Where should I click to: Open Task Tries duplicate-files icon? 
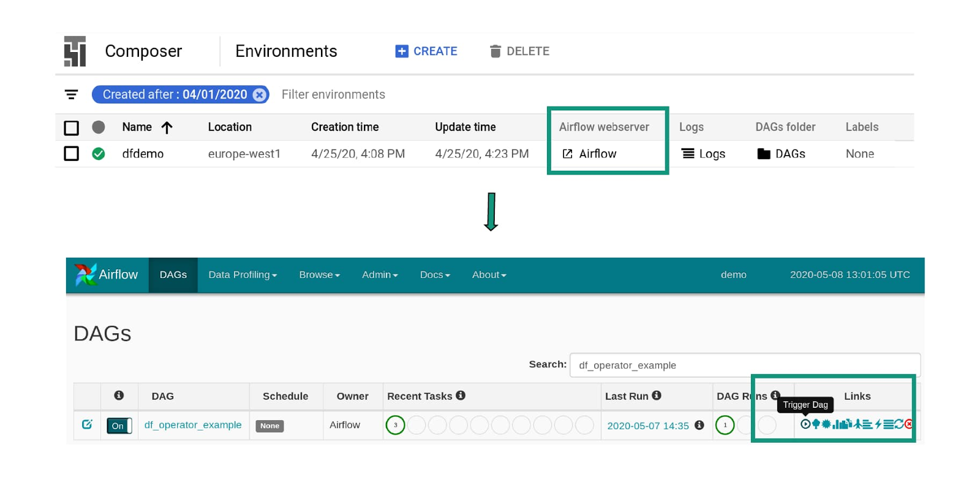[847, 424]
